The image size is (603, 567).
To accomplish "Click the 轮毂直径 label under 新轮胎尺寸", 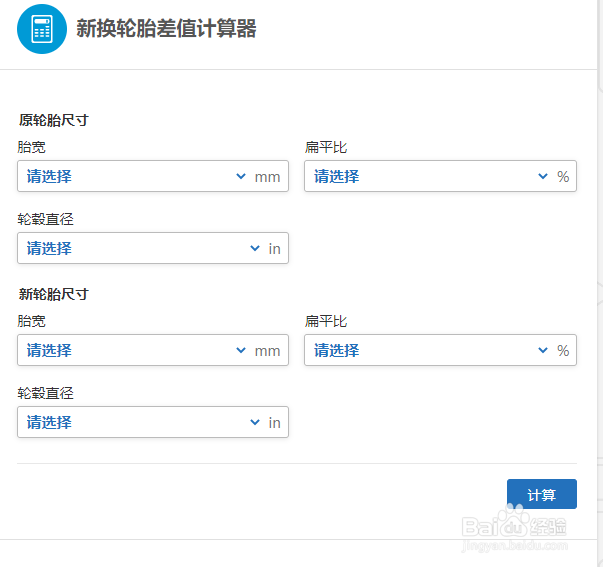I will point(45,393).
